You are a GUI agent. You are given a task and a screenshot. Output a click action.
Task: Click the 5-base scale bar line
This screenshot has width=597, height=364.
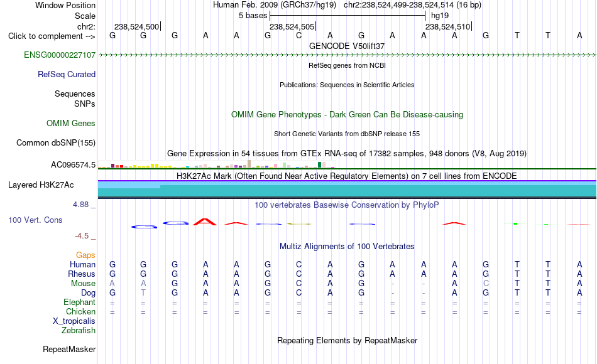click(x=348, y=16)
